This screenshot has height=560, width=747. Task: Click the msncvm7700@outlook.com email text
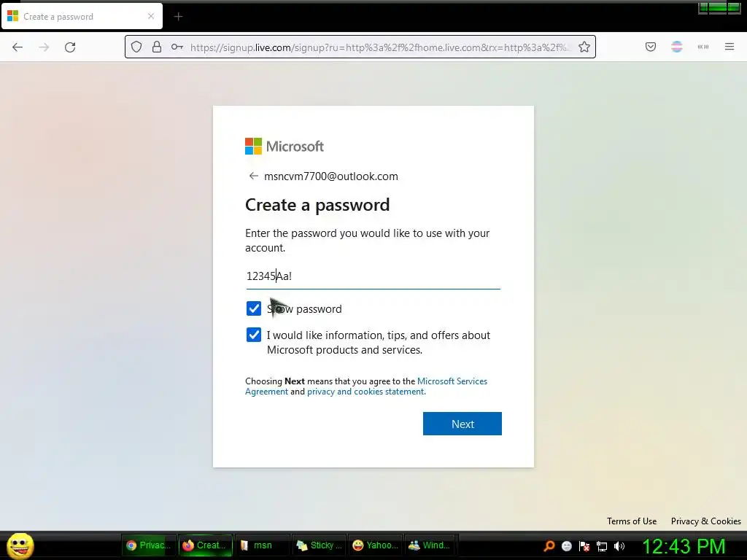click(331, 176)
